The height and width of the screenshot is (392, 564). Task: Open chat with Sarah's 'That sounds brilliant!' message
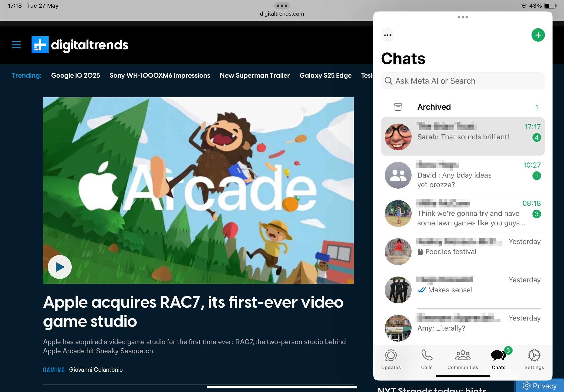[x=462, y=136]
